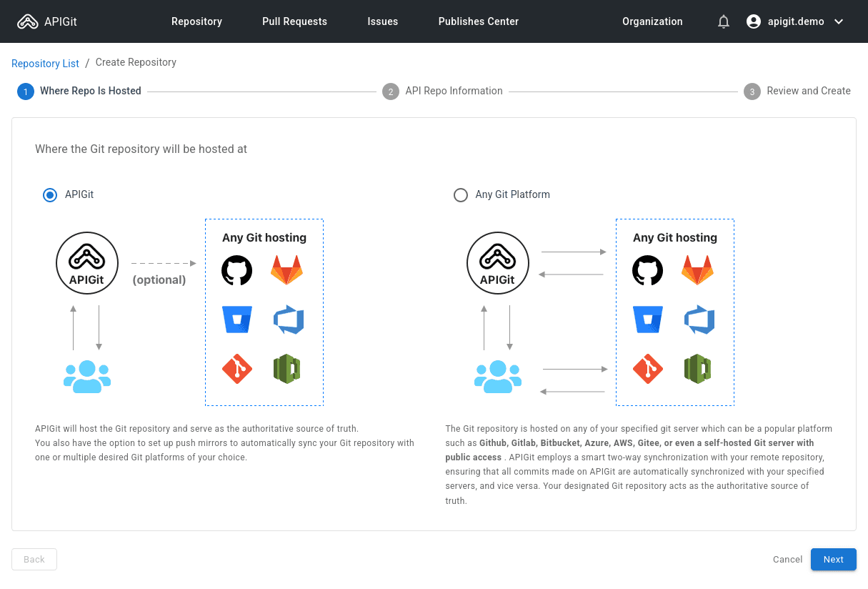
Task: Click the Back button
Action: 34,560
